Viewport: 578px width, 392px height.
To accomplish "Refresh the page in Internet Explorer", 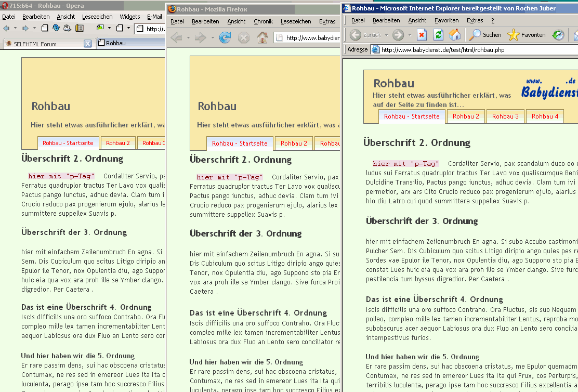I will pyautogui.click(x=438, y=35).
